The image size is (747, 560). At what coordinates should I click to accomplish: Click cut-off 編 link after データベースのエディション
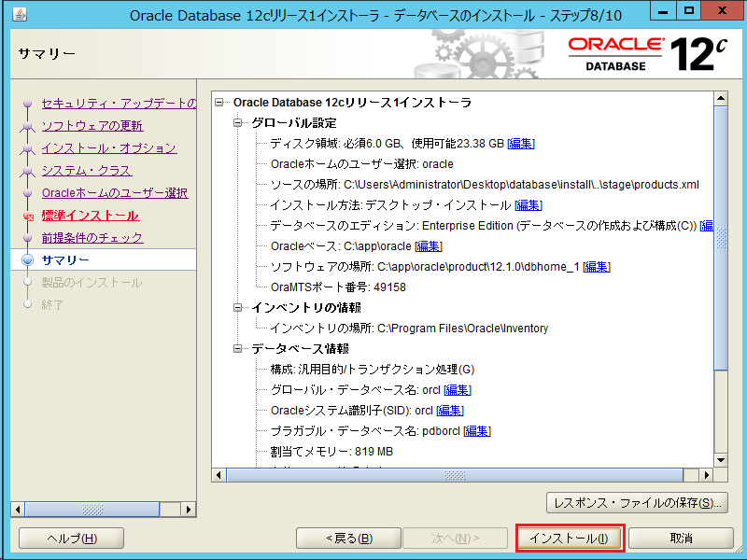point(707,226)
